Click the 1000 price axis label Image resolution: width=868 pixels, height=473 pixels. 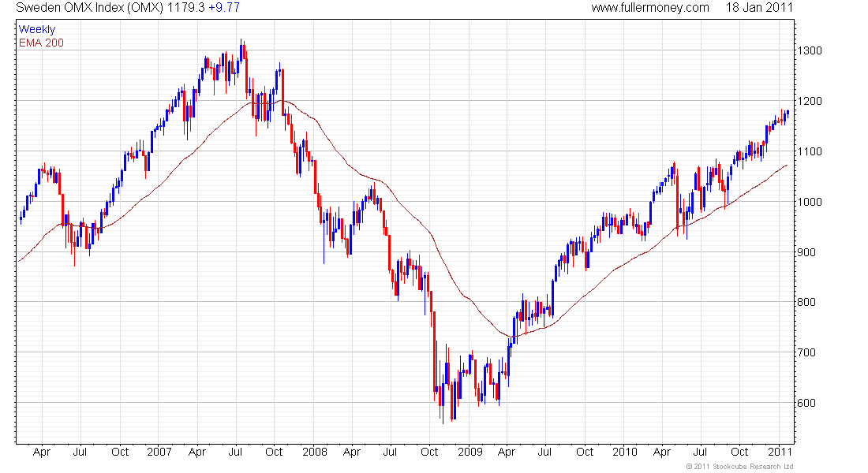tap(810, 202)
